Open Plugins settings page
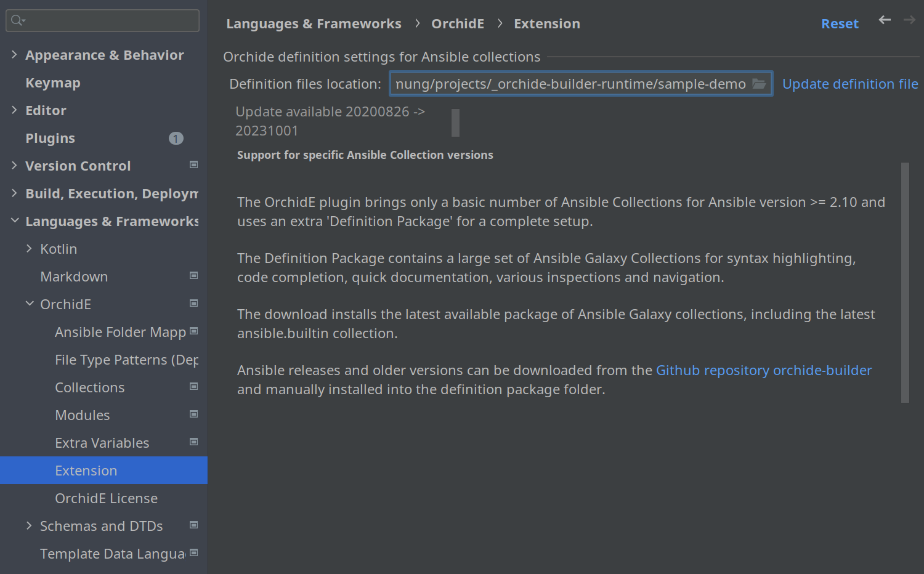This screenshot has width=924, height=574. (x=50, y=139)
